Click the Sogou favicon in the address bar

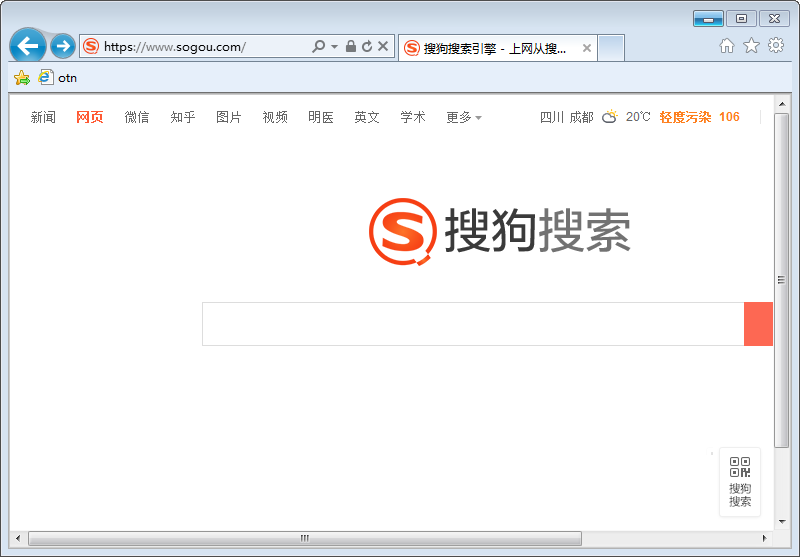pos(91,47)
